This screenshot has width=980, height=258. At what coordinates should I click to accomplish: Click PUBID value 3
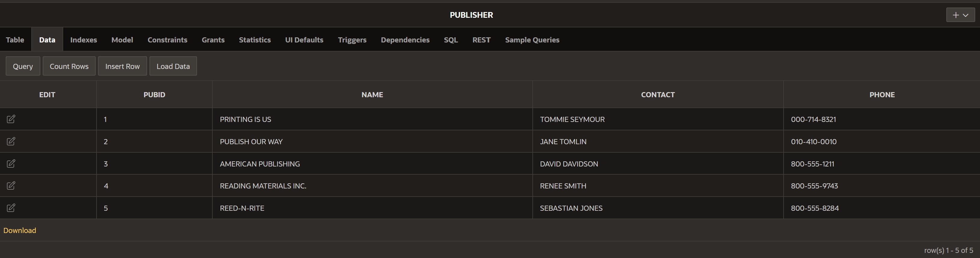[x=106, y=164]
